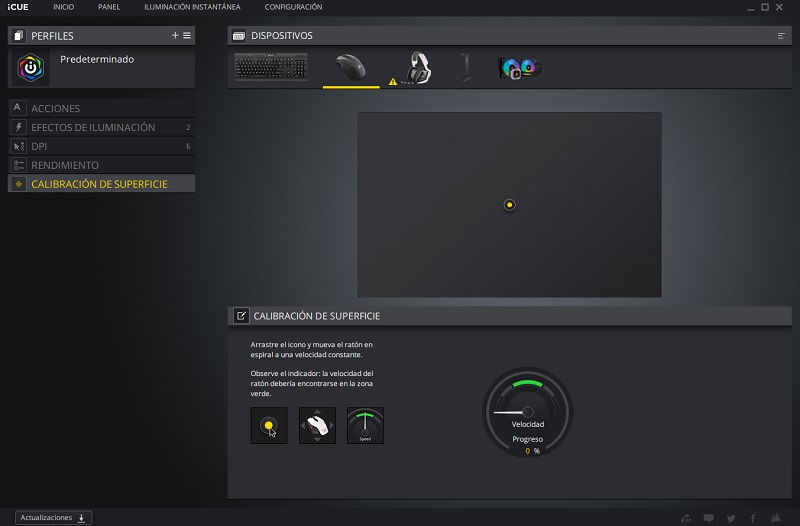The width and height of the screenshot is (800, 526).
Task: Open the Perfiles hamburger menu
Action: [x=187, y=35]
